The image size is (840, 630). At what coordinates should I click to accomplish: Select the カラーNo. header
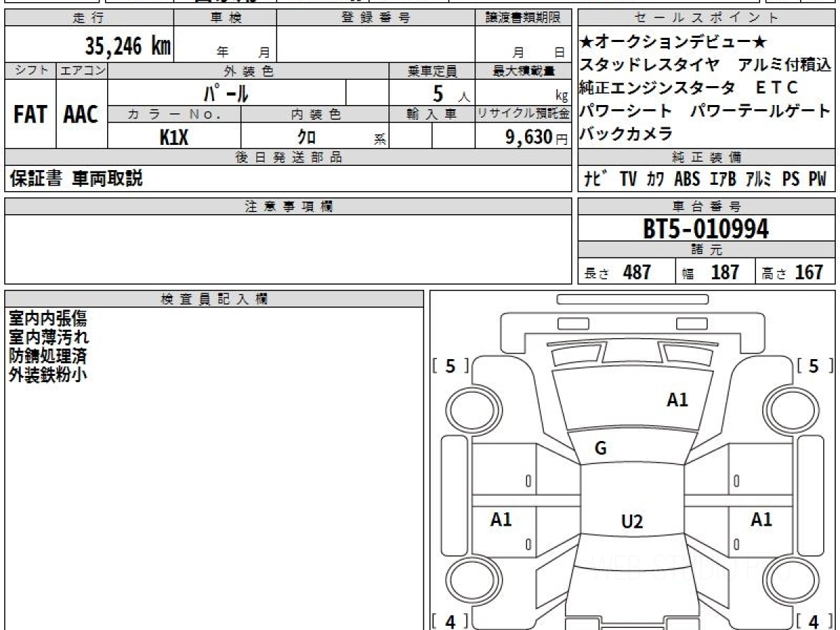pyautogui.click(x=174, y=114)
